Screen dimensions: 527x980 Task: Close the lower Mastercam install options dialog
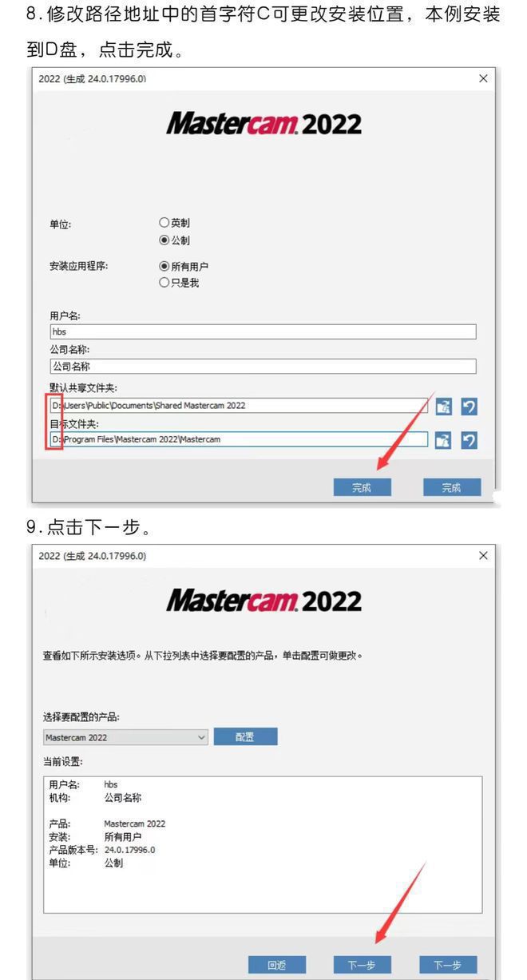483,555
